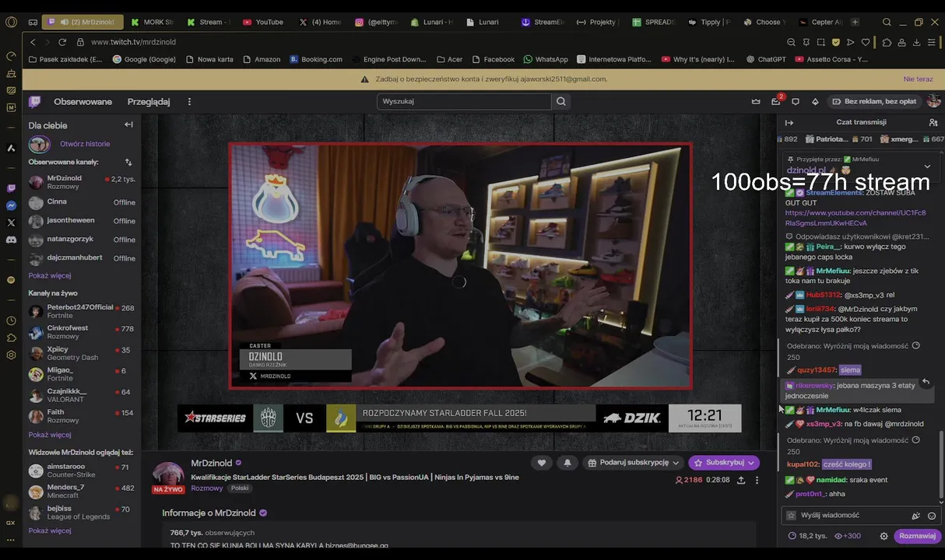Open ChatGPT bookmark

tap(765, 59)
